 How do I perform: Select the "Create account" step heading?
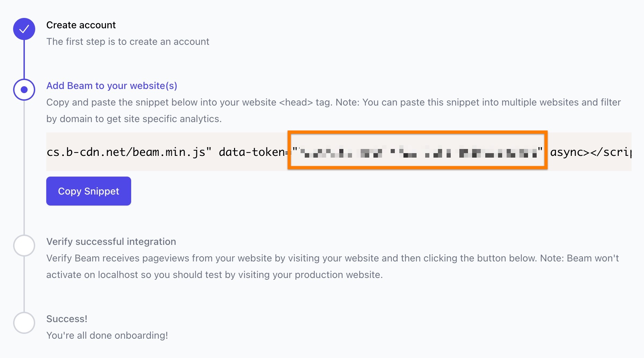click(81, 25)
